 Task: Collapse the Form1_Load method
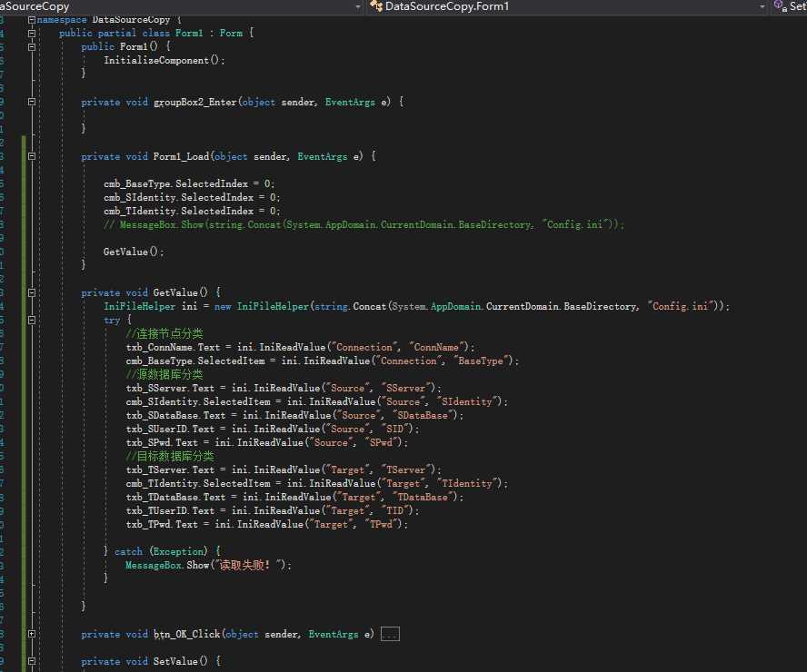(32, 156)
